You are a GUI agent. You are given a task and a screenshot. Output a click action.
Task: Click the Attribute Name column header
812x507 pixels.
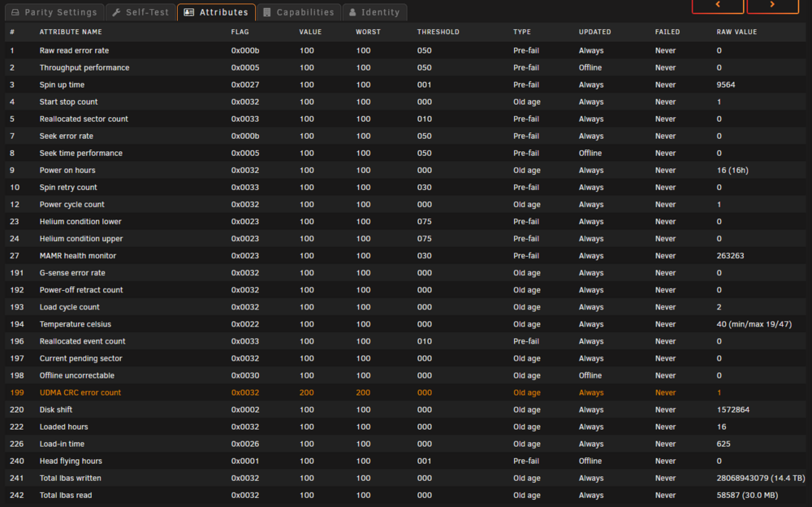click(71, 32)
